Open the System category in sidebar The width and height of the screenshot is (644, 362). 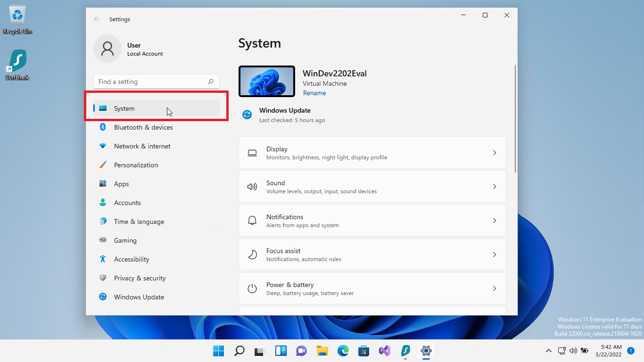pyautogui.click(x=157, y=108)
